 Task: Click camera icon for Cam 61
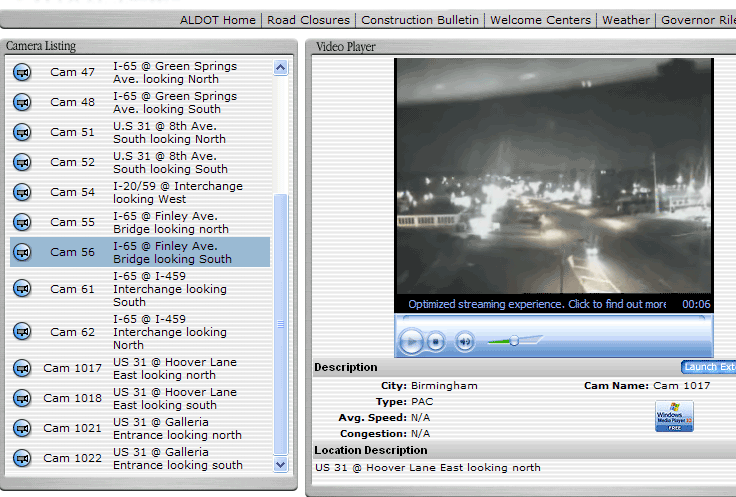click(22, 289)
